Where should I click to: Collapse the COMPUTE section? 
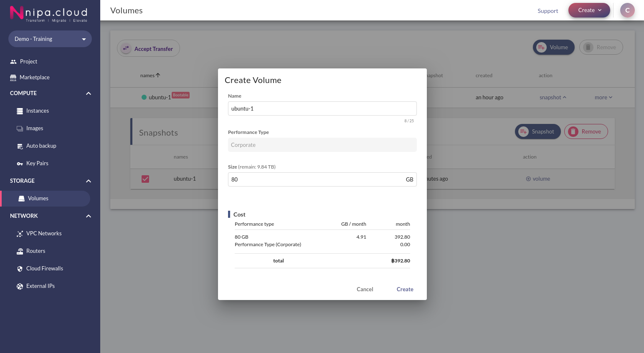point(89,93)
